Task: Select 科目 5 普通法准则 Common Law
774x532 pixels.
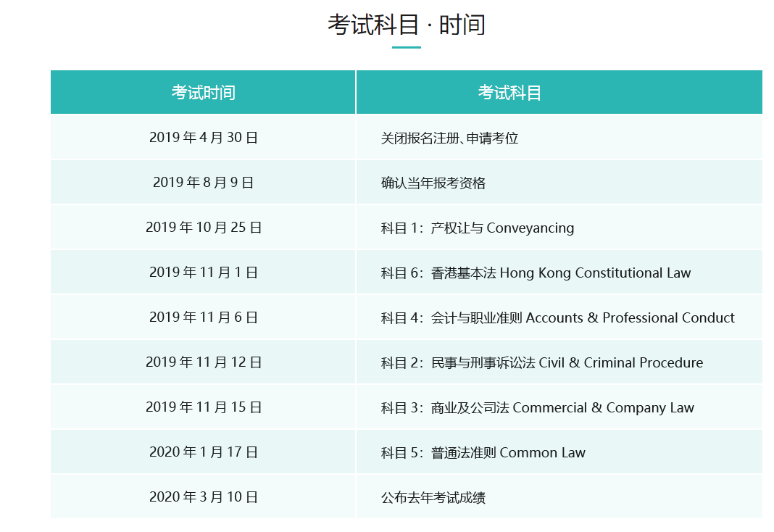Action: pyautogui.click(x=483, y=452)
